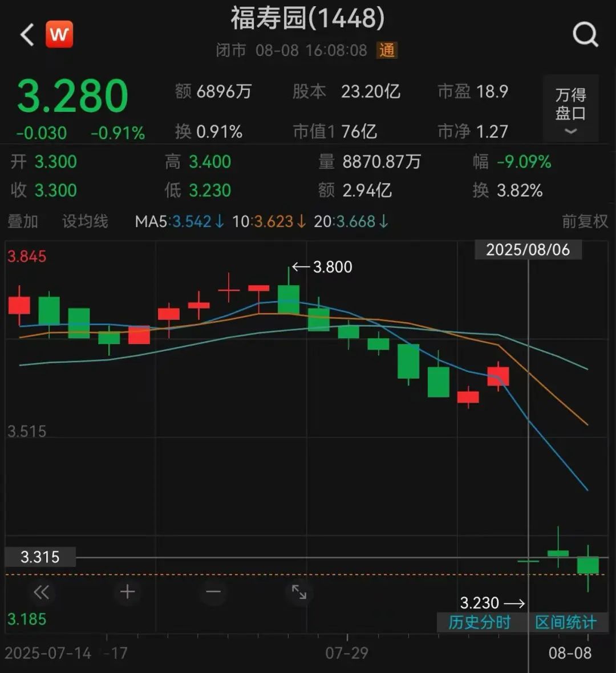Switch to the 区间统计 tab

point(565,623)
